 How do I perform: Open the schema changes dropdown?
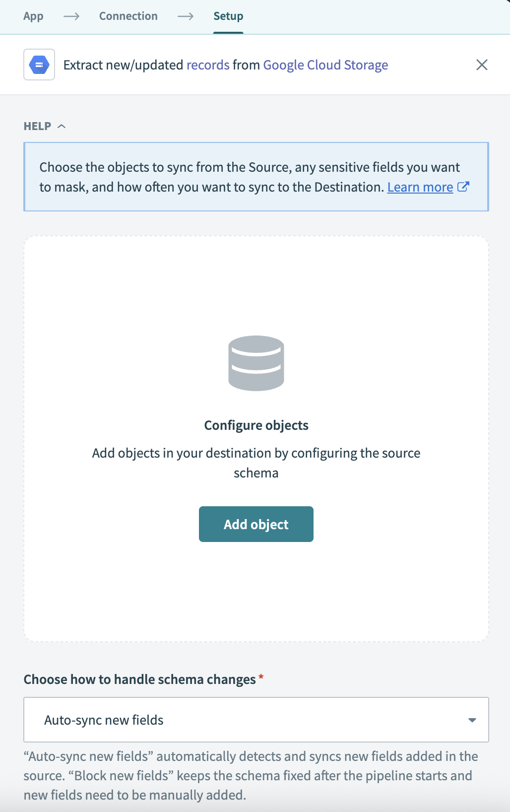tap(256, 720)
